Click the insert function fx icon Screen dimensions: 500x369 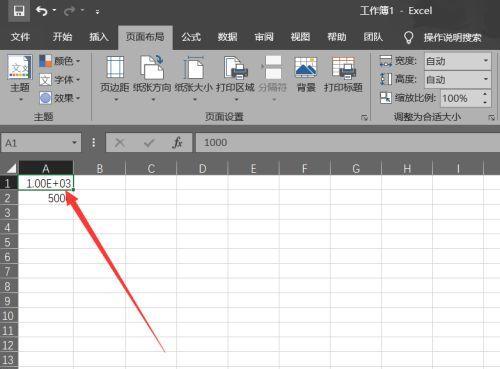point(177,143)
